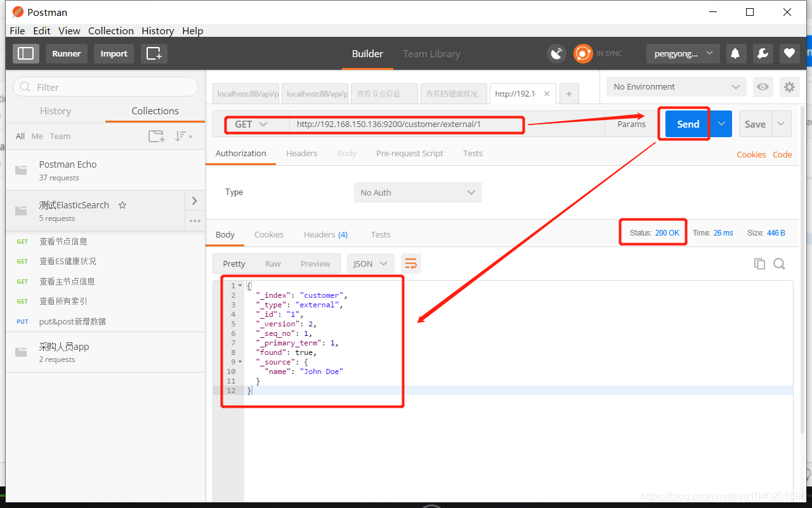The width and height of the screenshot is (812, 508).
Task: Open the Code link
Action: tap(782, 154)
